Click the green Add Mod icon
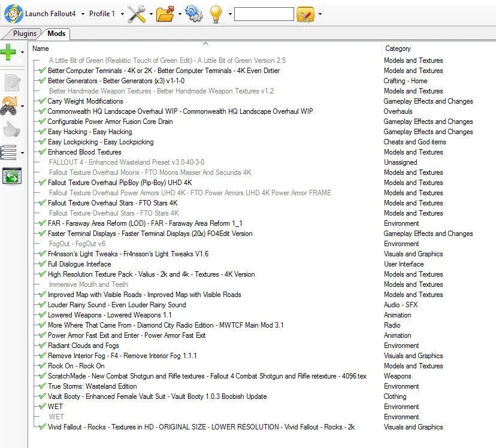The height and width of the screenshot is (448, 496). click(x=10, y=52)
